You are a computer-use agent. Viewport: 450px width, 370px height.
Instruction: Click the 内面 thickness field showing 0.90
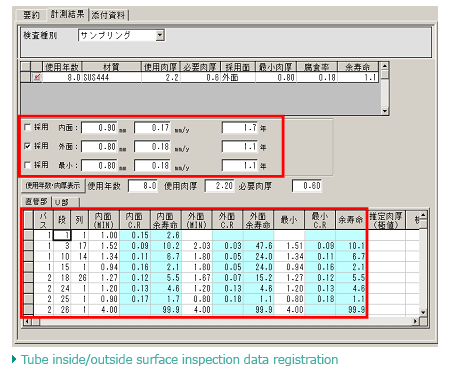(x=99, y=128)
